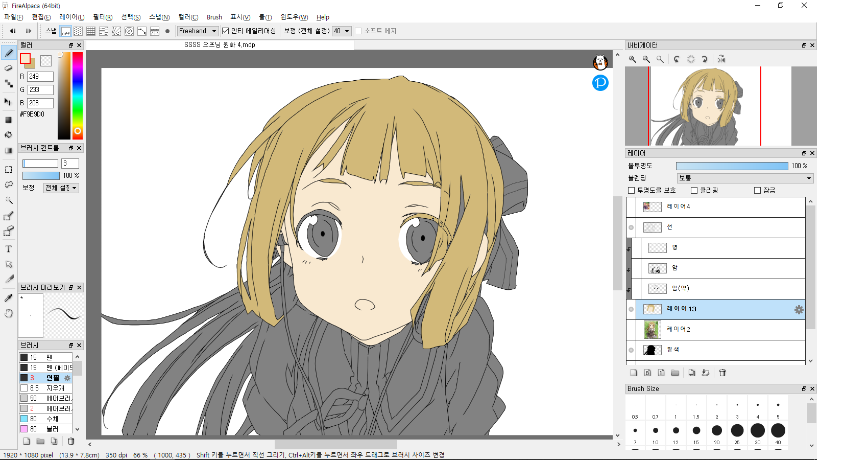Uncheck the anti-aliasing checkbox
Image resolution: width=868 pixels, height=460 pixels.
click(225, 31)
